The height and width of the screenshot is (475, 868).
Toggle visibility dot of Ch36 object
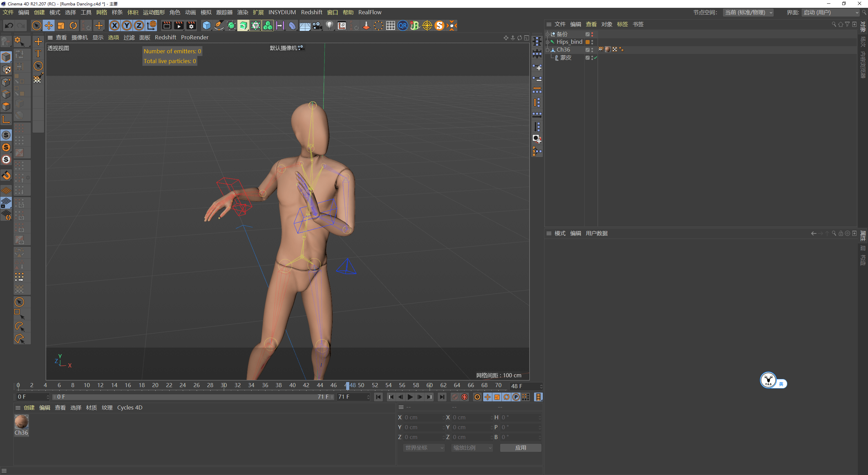click(592, 49)
